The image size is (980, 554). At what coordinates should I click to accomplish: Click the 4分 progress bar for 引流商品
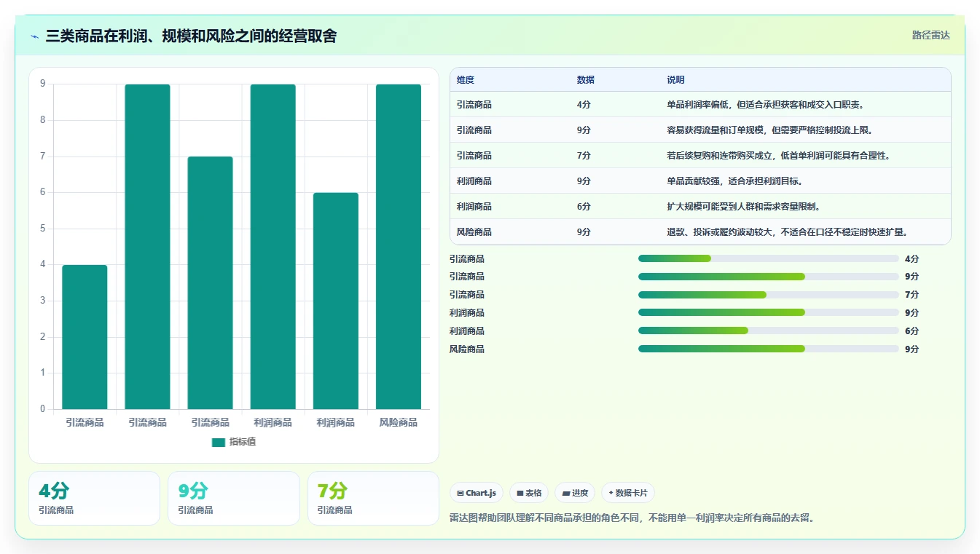(769, 258)
